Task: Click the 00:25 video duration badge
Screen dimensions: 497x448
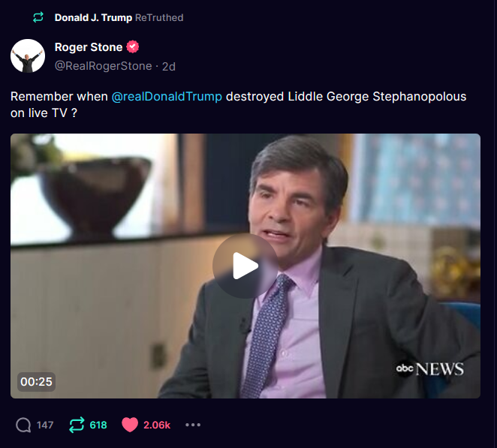Action: (36, 382)
